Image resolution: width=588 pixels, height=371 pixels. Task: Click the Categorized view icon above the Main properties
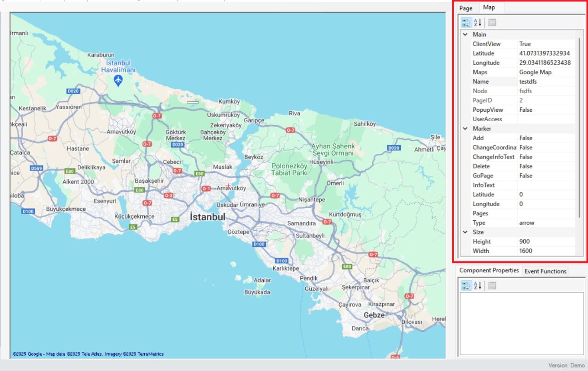[466, 22]
